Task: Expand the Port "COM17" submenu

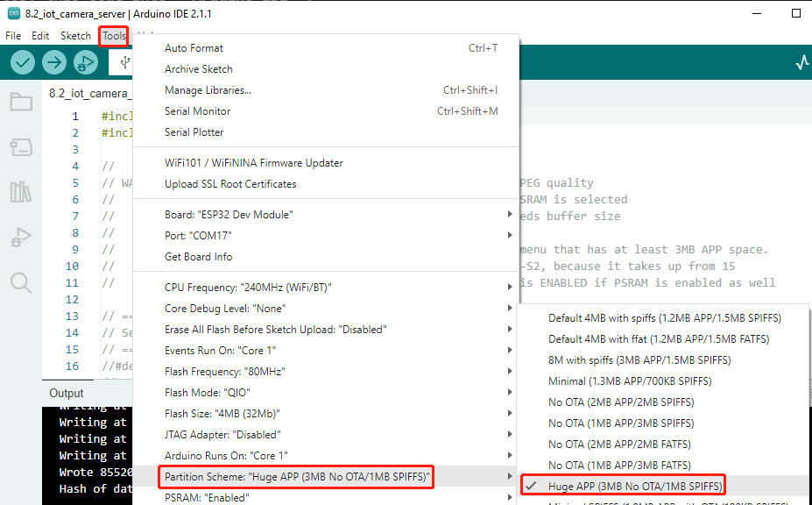Action: [326, 235]
